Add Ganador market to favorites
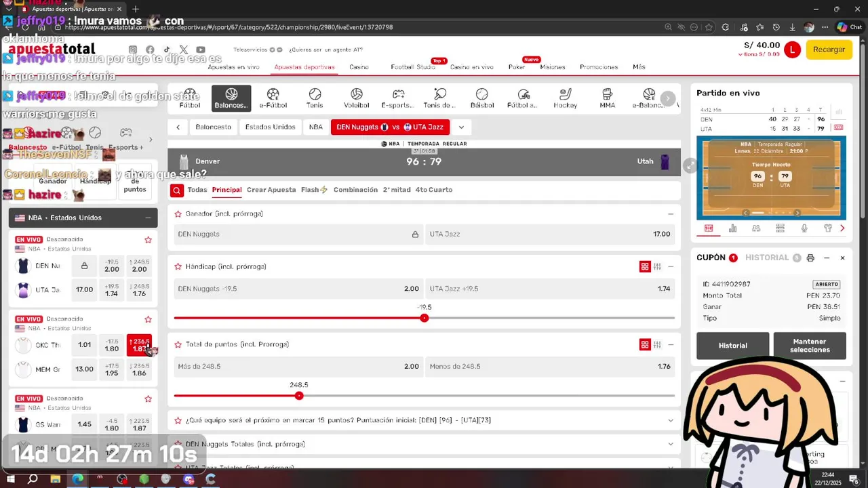This screenshot has height=488, width=868. pos(178,213)
